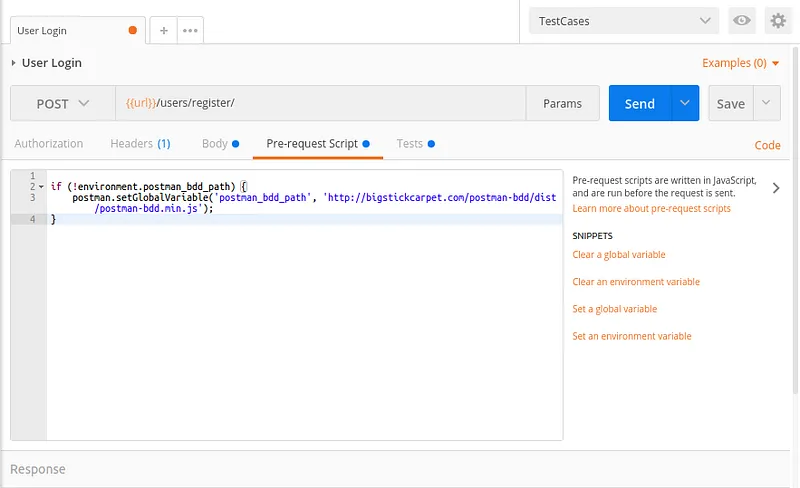Click the unsaved changes dot on User Login tab
The image size is (800, 488).
[133, 30]
